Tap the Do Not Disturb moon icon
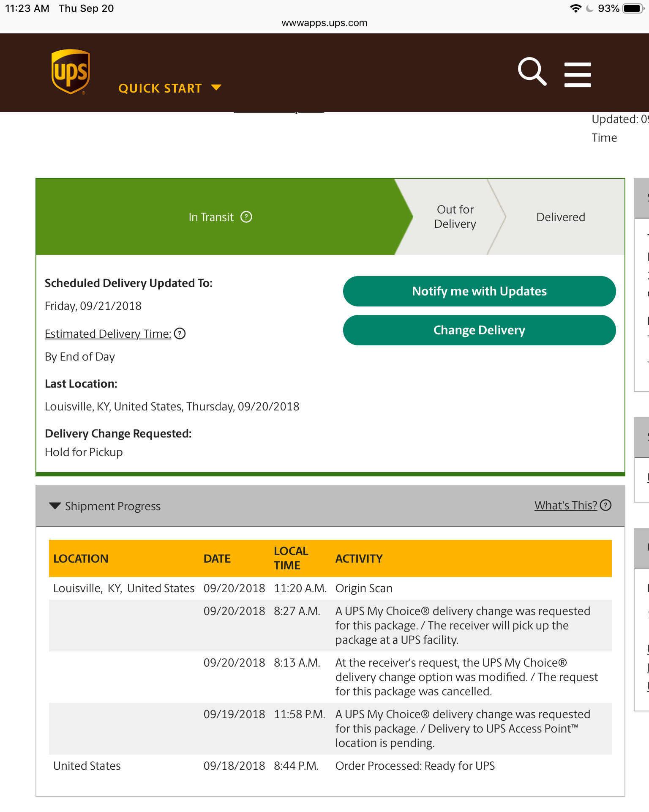This screenshot has width=649, height=812. tap(590, 8)
